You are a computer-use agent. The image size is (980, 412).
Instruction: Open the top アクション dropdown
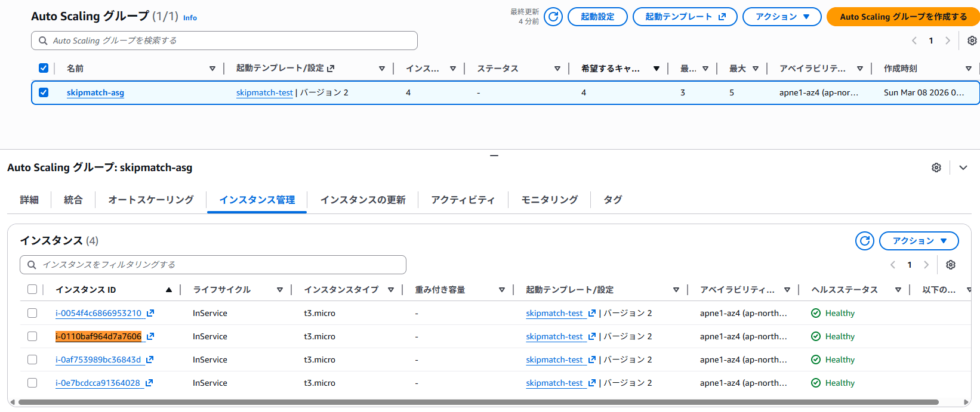(x=781, y=17)
